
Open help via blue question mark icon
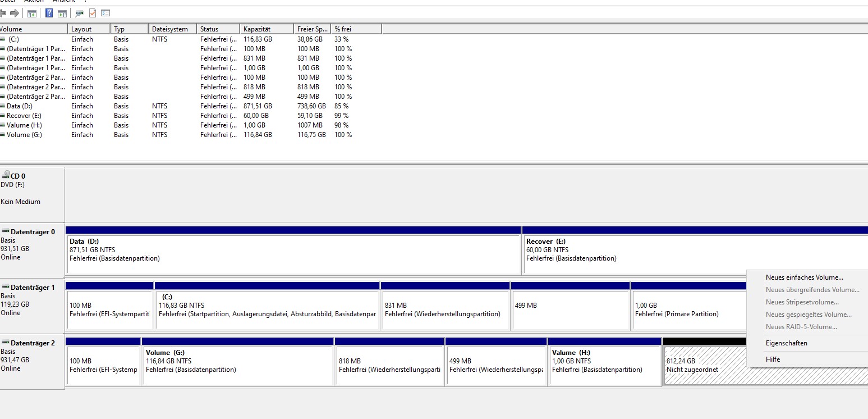(x=49, y=13)
